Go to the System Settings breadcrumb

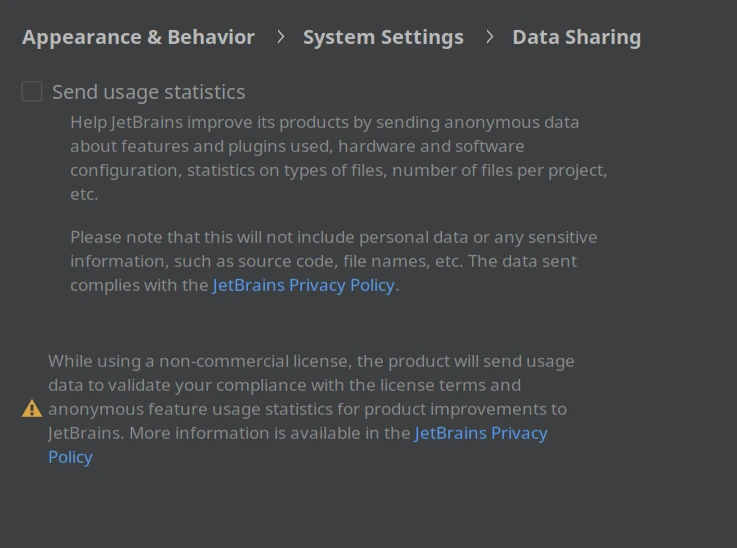pos(383,37)
